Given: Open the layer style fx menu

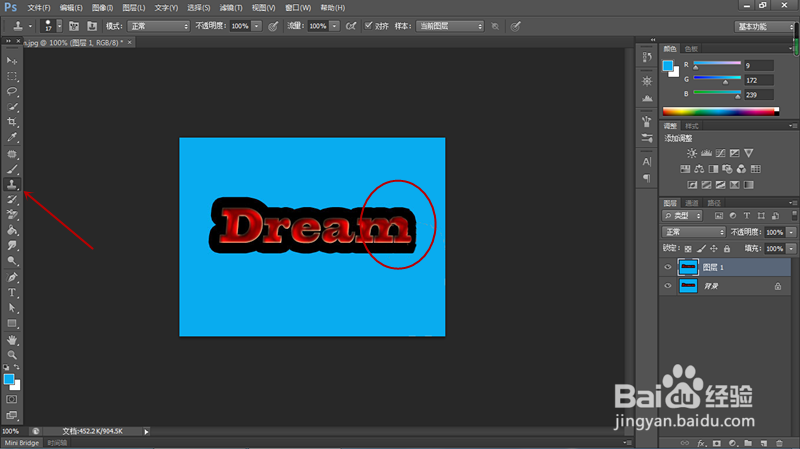Looking at the screenshot, I should coord(701,443).
